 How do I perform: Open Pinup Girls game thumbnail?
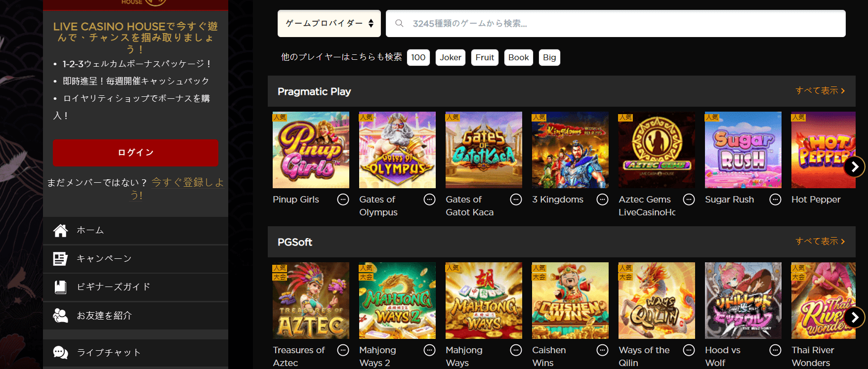311,150
